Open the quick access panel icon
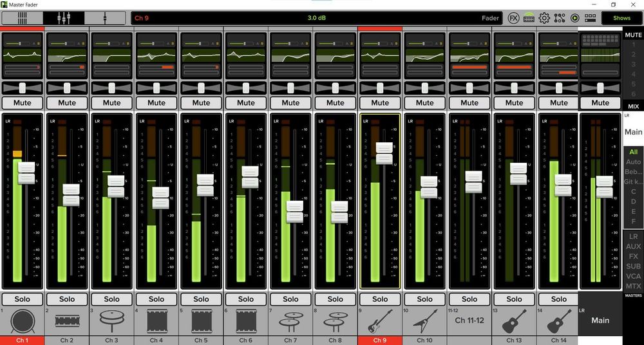Viewport: 644px width, 345px height. pyautogui.click(x=590, y=18)
